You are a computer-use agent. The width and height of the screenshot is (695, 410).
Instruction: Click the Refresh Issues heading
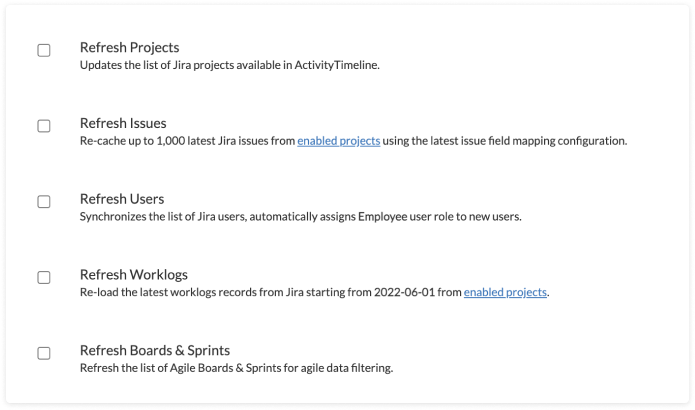[x=122, y=123]
